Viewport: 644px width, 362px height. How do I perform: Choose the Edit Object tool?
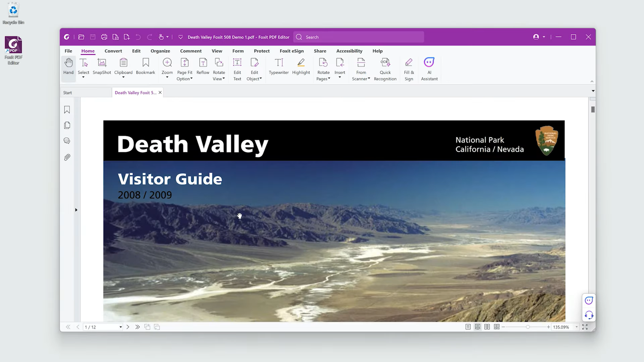click(x=254, y=69)
